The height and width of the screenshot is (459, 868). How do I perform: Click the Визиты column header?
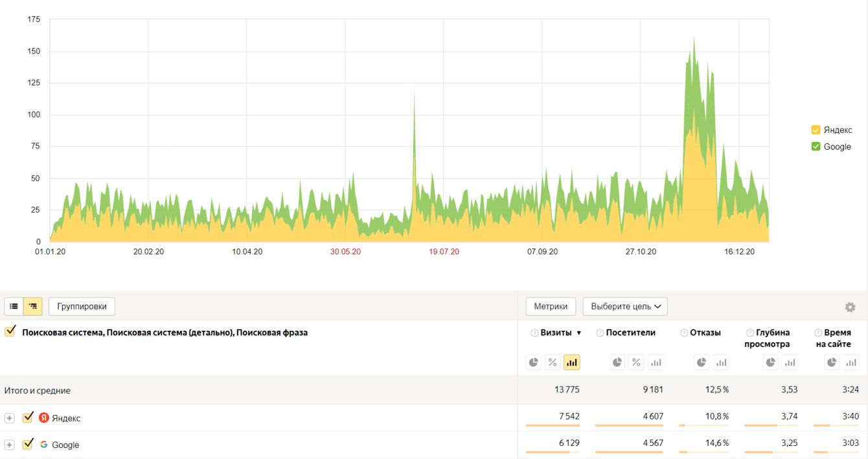(x=556, y=333)
